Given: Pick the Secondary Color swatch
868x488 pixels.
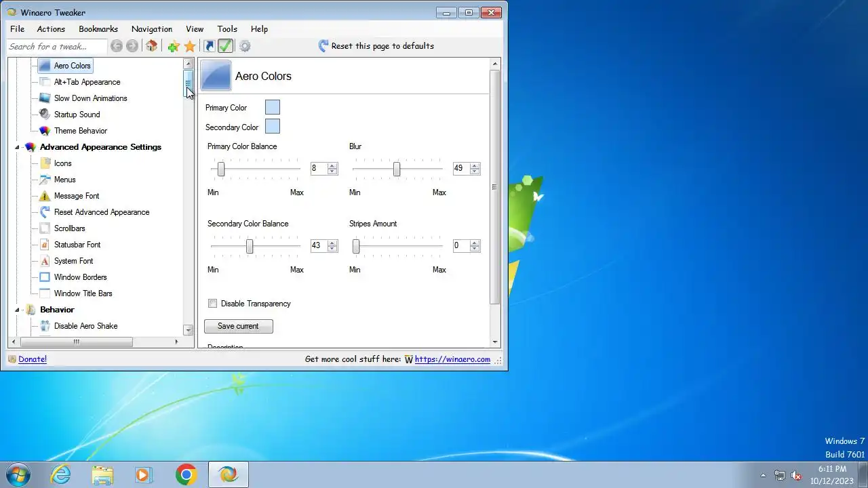Looking at the screenshot, I should (x=272, y=126).
